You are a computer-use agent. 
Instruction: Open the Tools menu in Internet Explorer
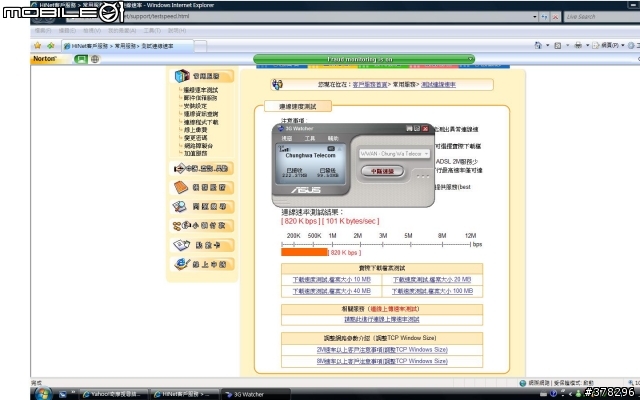pyautogui.click(x=152, y=31)
